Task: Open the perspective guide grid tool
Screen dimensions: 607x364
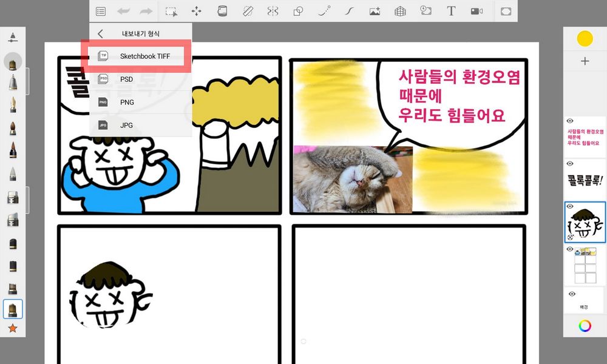Action: [x=400, y=11]
